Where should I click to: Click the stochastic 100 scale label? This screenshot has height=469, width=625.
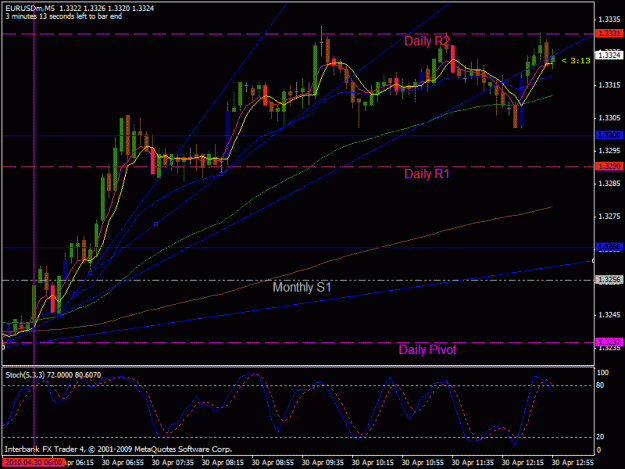pyautogui.click(x=602, y=373)
